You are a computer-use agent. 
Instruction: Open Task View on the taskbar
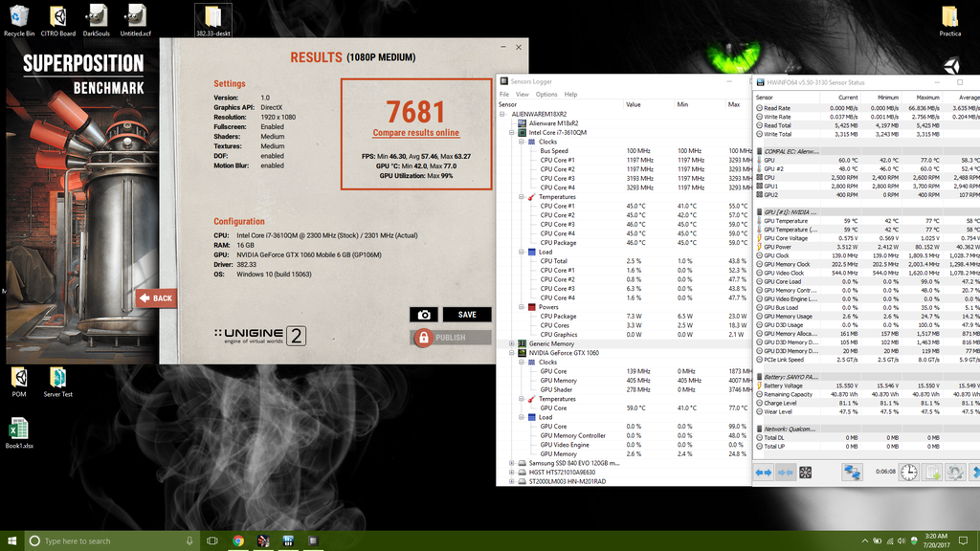[212, 541]
